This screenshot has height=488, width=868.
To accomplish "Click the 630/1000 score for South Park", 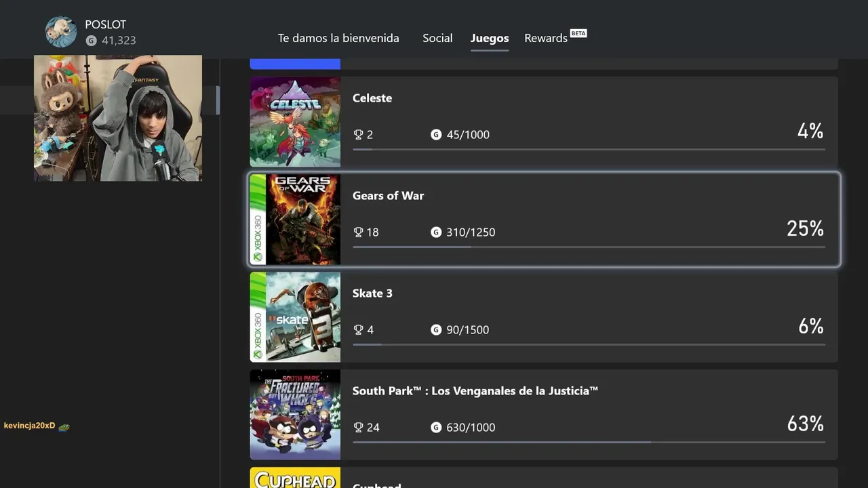I will 471,427.
